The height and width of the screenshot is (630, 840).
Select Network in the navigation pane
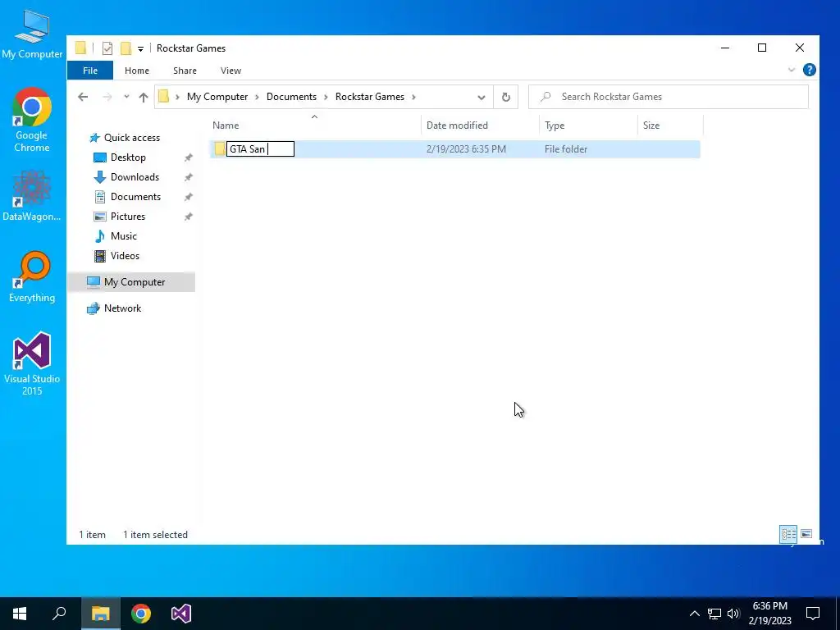(122, 308)
